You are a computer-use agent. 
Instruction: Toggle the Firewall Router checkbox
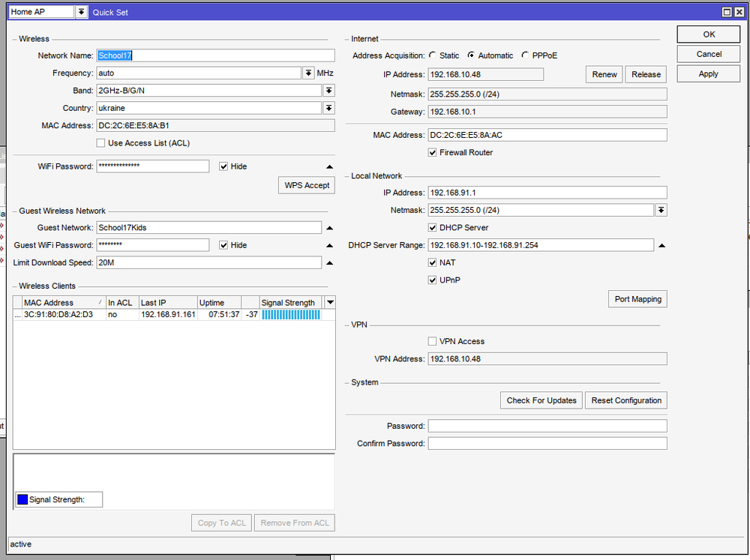point(432,152)
